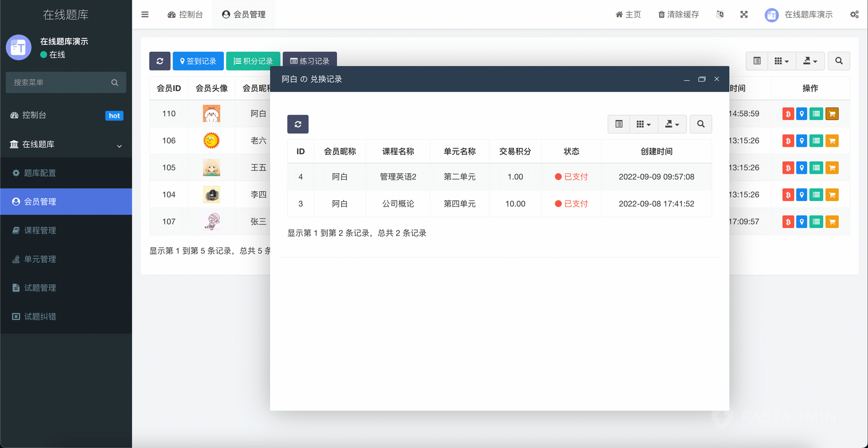Image resolution: width=868 pixels, height=448 pixels.
Task: Toggle the main table list view icon
Action: 757,61
